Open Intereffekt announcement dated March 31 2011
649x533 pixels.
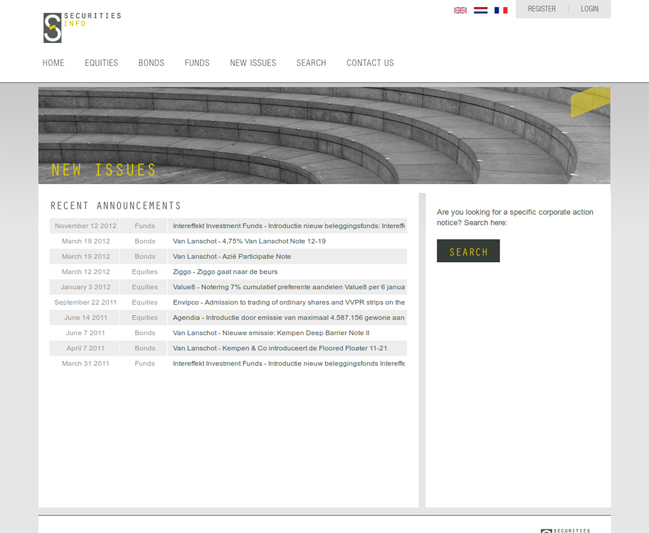(288, 364)
